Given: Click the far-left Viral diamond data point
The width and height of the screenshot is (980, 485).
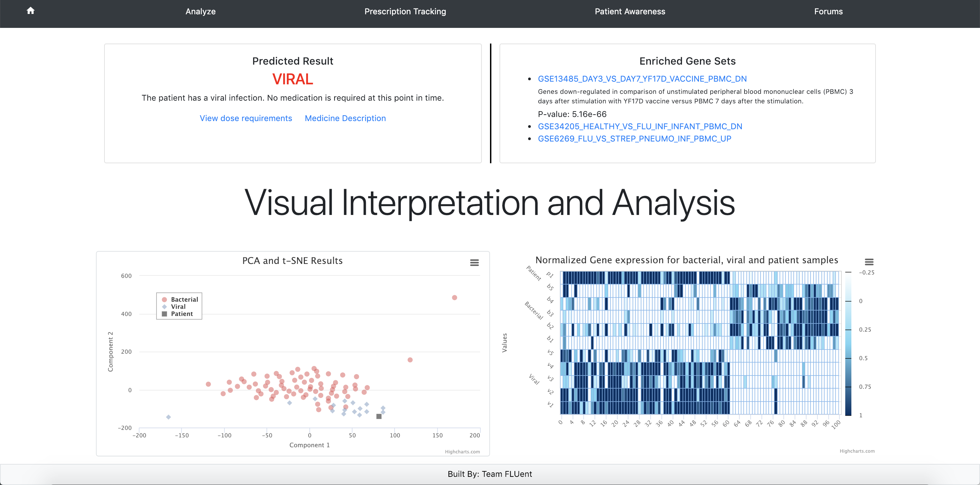Looking at the screenshot, I should (x=168, y=417).
